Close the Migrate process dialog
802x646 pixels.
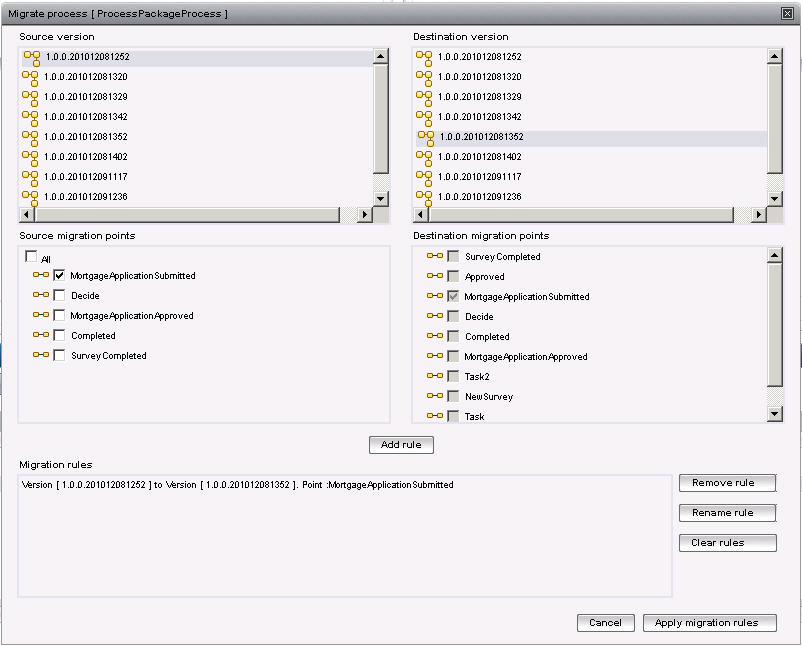coord(788,14)
